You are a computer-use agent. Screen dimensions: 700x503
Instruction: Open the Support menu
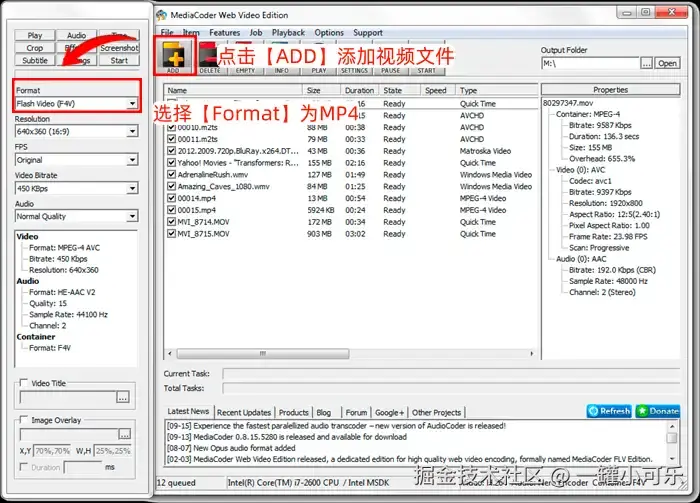pyautogui.click(x=368, y=33)
